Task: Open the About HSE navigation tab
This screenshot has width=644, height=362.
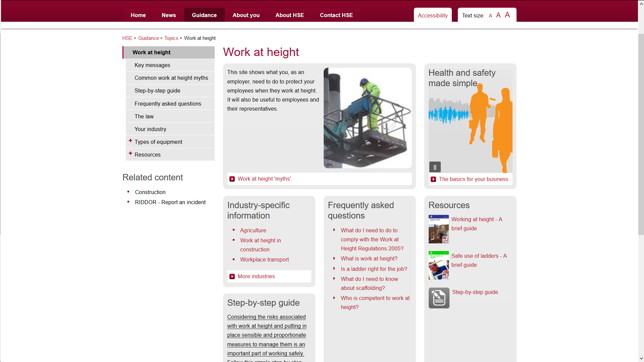Action: click(289, 15)
